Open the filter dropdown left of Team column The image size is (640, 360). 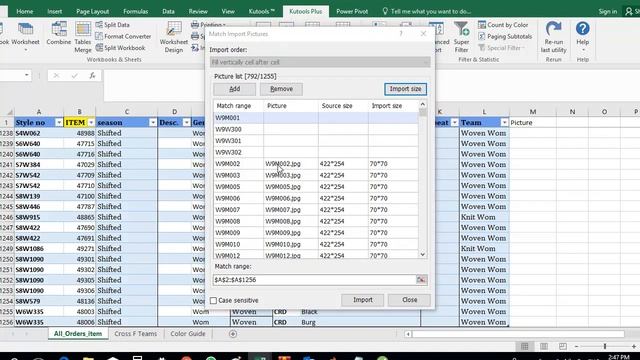pyautogui.click(x=454, y=122)
